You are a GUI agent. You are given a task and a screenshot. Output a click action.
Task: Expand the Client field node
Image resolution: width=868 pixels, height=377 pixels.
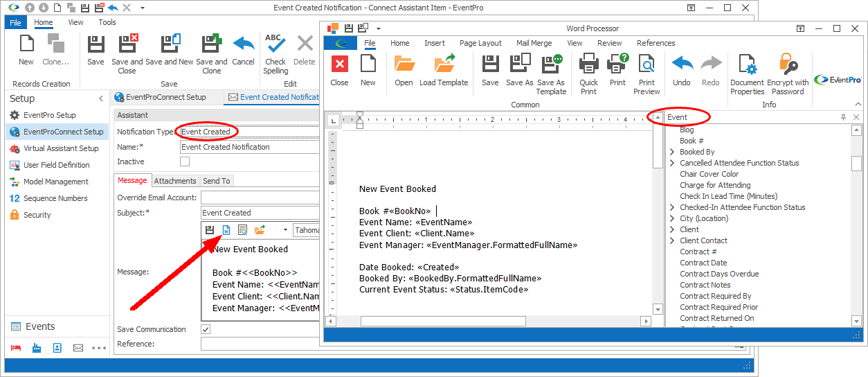tap(671, 229)
